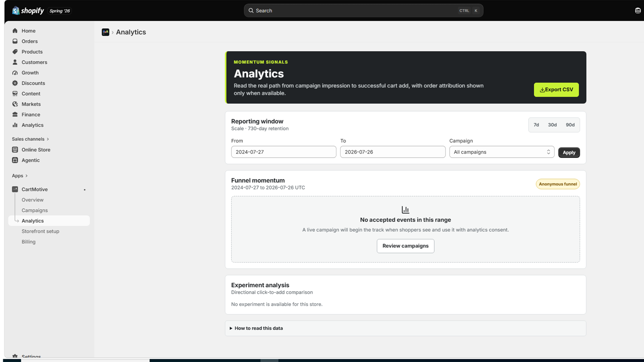
Task: Open the Campaign dropdown
Action: click(x=502, y=152)
